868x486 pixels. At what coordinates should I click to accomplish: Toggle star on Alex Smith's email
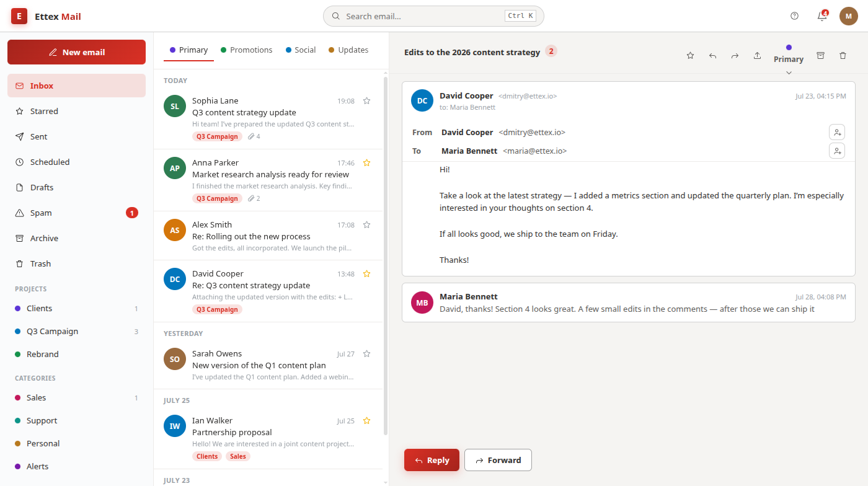point(366,225)
